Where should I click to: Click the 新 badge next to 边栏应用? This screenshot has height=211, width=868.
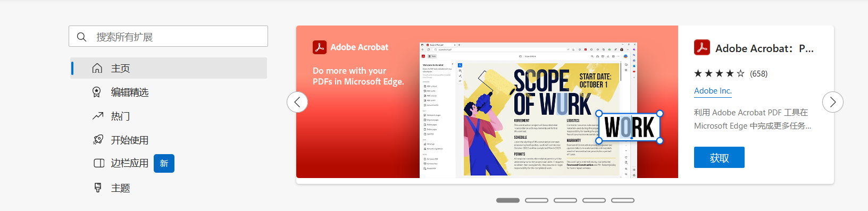point(164,163)
